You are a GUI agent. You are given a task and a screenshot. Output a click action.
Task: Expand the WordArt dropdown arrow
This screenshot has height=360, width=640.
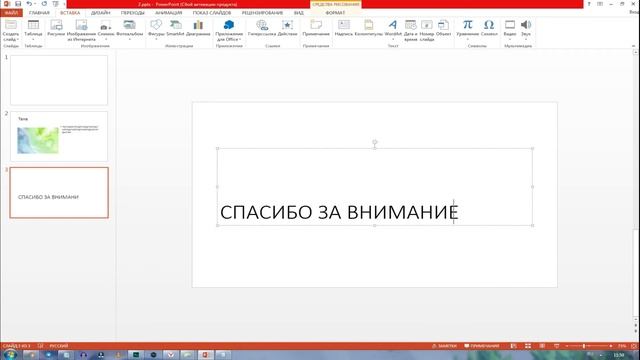click(x=393, y=39)
